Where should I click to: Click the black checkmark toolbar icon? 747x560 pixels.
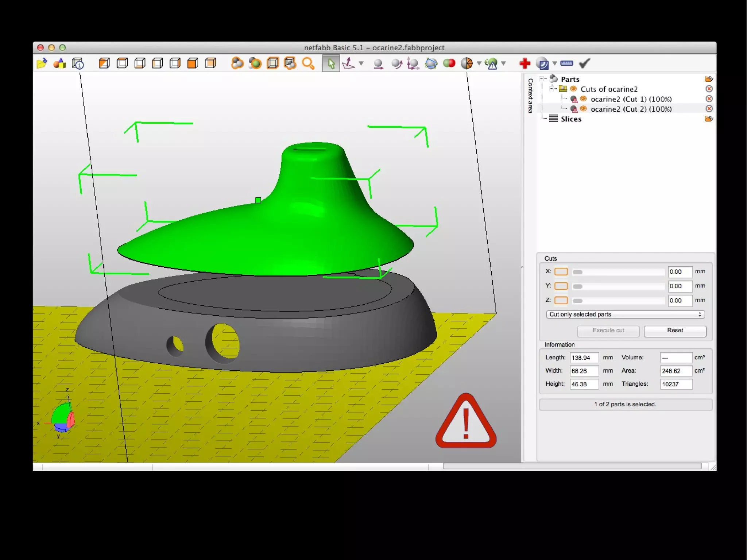(x=584, y=63)
